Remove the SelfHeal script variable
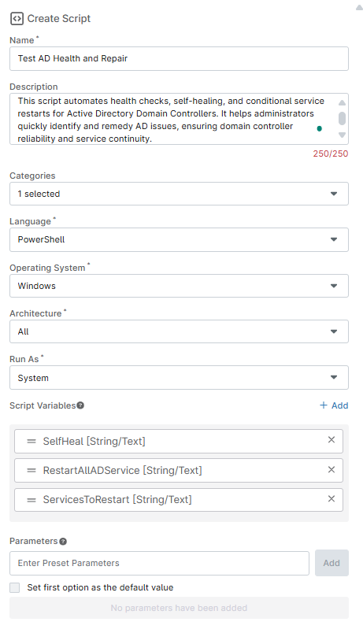The width and height of the screenshot is (363, 644). pyautogui.click(x=332, y=440)
